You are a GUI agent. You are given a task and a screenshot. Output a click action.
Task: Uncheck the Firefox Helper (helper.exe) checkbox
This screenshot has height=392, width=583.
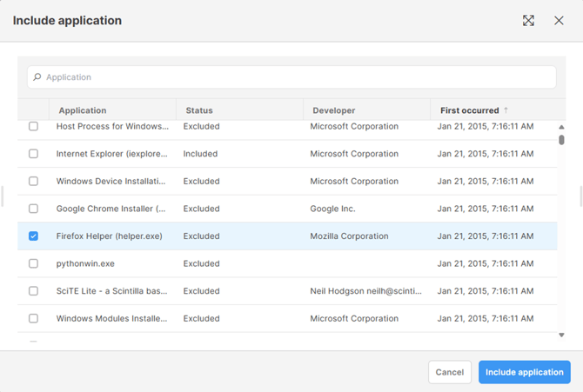pyautogui.click(x=34, y=236)
